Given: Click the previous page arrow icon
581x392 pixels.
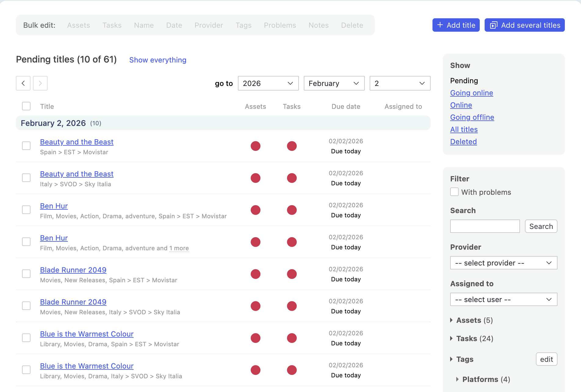Looking at the screenshot, I should [23, 83].
